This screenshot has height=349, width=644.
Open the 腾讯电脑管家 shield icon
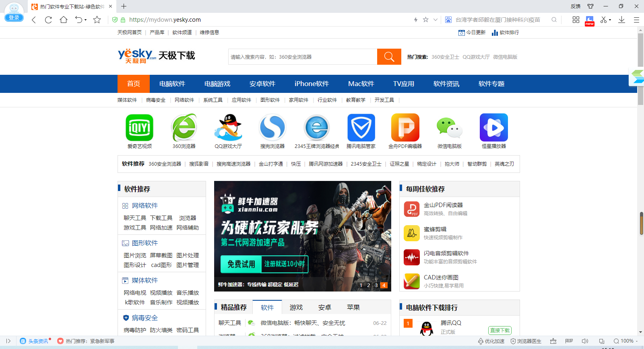[x=361, y=127]
